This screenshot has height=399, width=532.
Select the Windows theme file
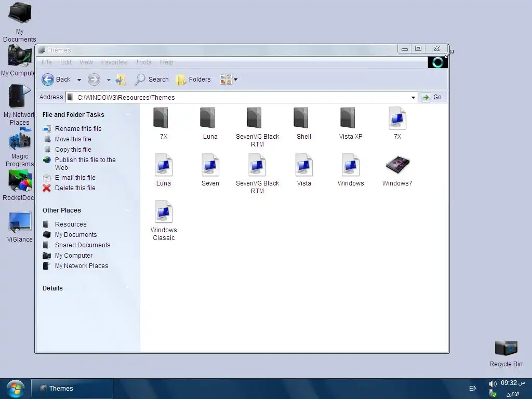click(x=351, y=169)
